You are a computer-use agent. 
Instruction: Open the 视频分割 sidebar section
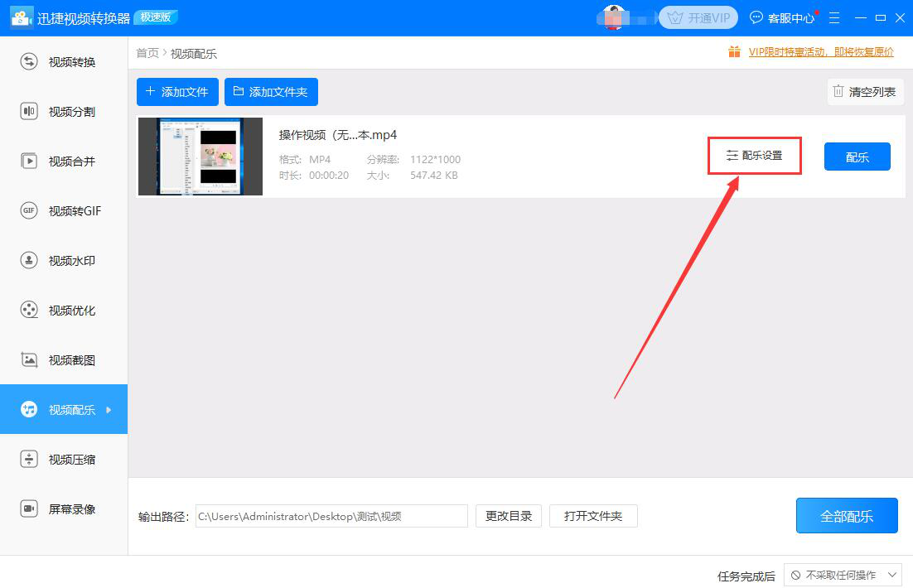64,111
